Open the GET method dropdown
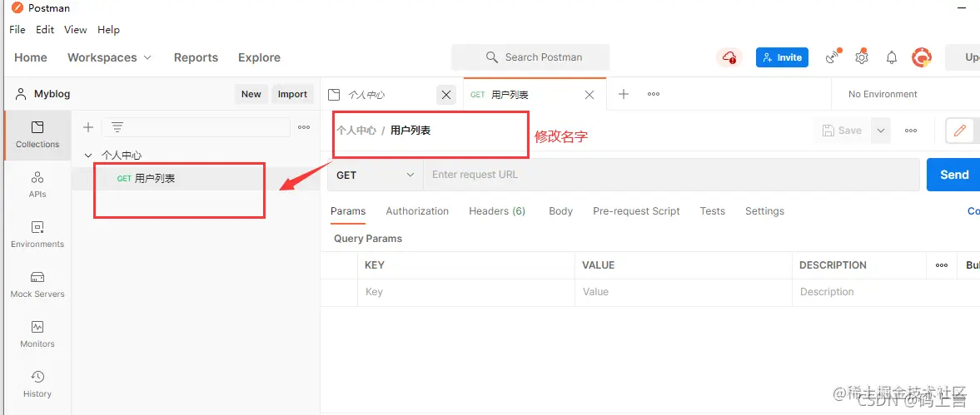The image size is (980, 415). 375,175
